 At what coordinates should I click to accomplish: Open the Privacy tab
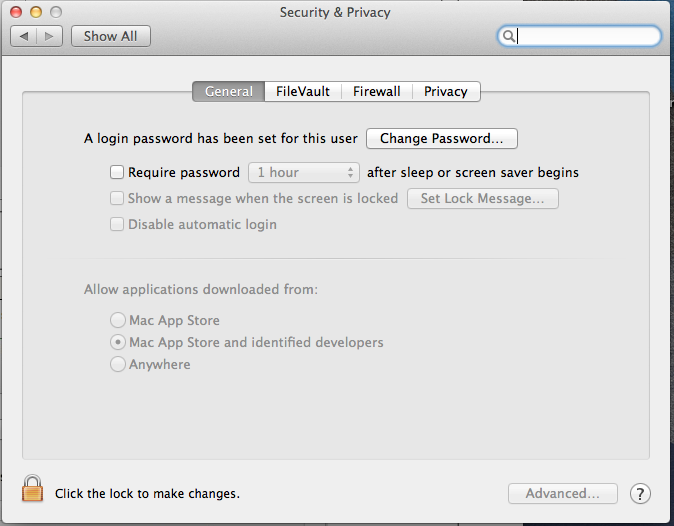(446, 92)
